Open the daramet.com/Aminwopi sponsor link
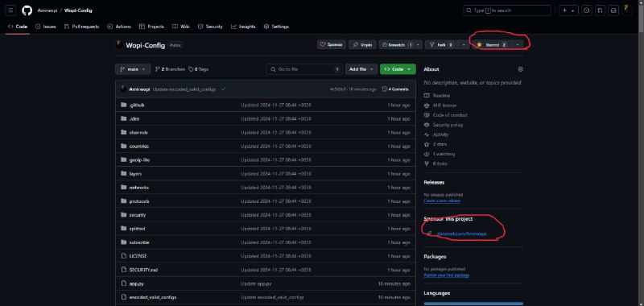644x306 pixels. 461,234
